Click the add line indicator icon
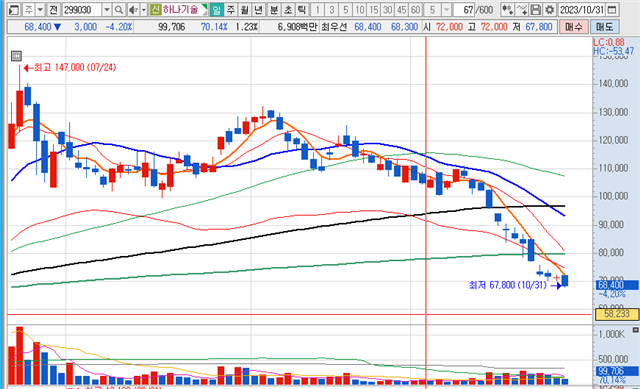 pos(522,9)
